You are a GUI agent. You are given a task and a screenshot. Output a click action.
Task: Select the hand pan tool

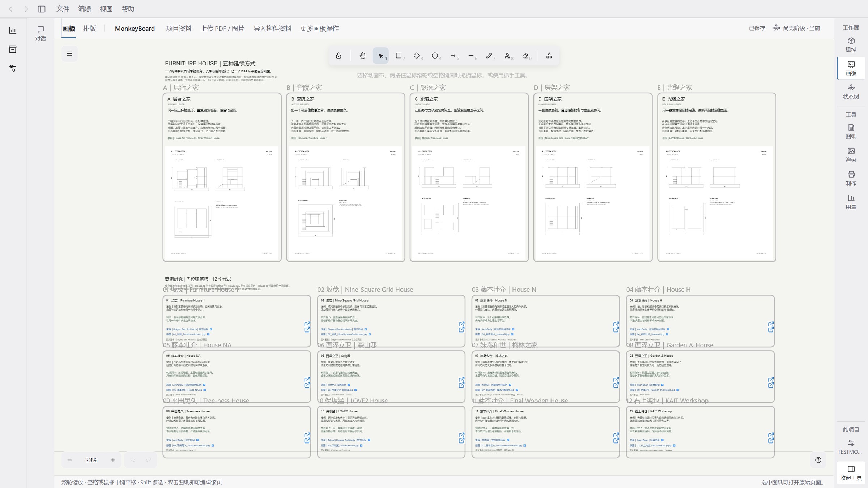point(362,56)
